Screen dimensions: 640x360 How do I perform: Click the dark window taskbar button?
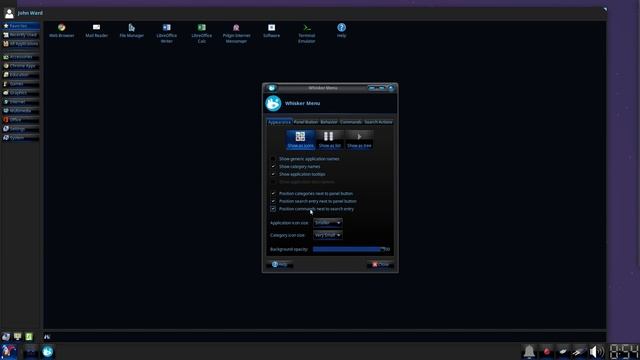[31, 351]
